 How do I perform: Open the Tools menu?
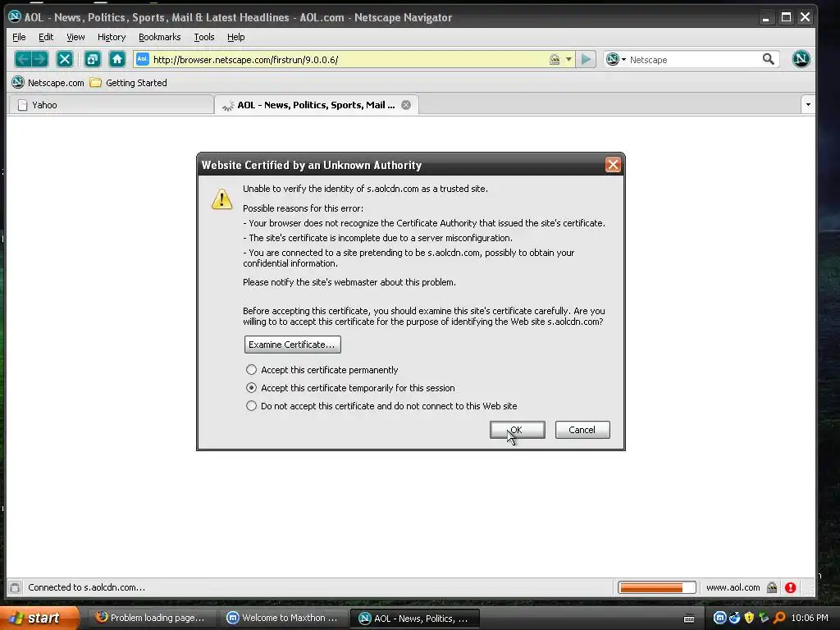click(x=204, y=37)
